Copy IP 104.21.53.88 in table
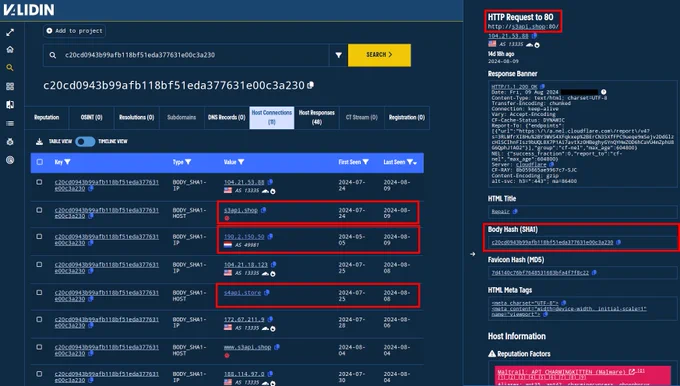680x386 pixels. tap(270, 182)
